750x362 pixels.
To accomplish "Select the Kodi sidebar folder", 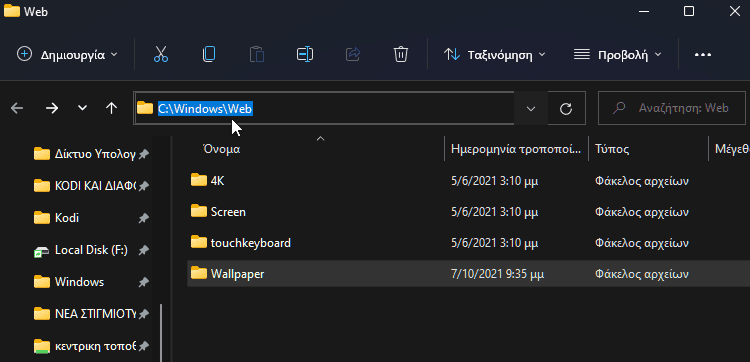I will coord(67,218).
